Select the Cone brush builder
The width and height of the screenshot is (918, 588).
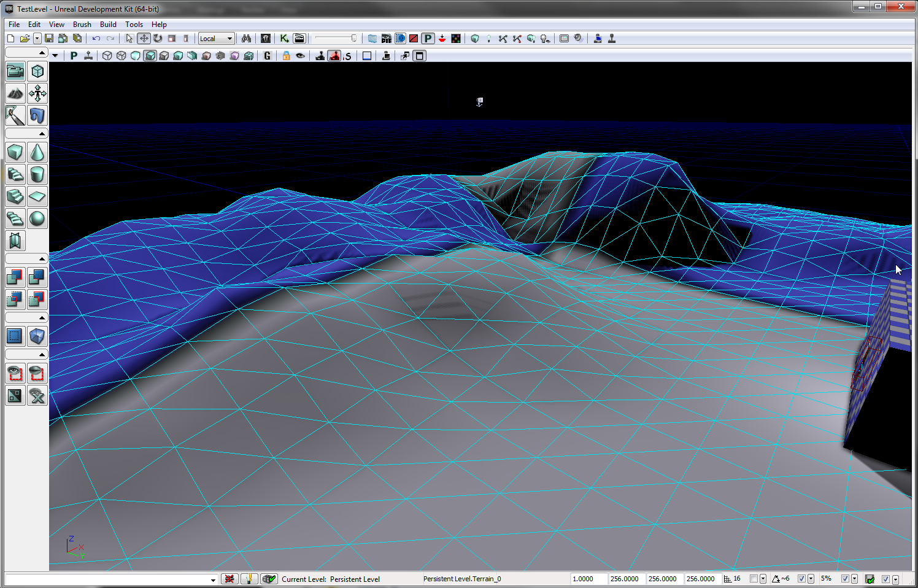(37, 152)
